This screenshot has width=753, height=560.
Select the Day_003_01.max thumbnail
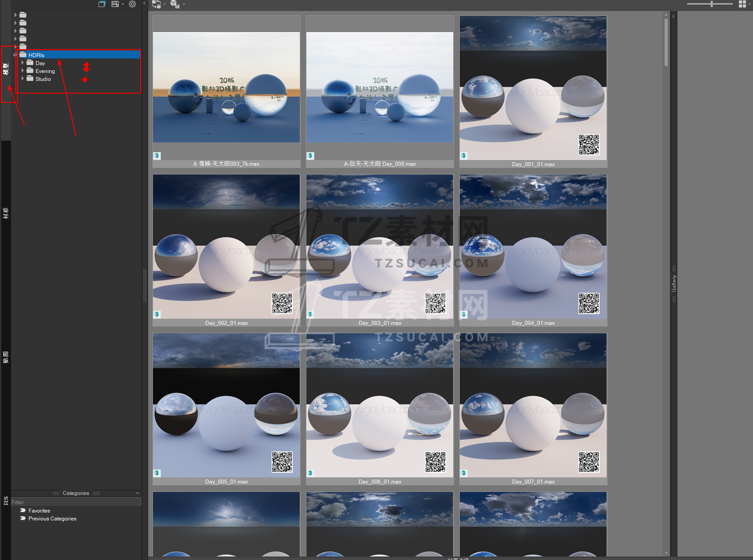click(380, 250)
